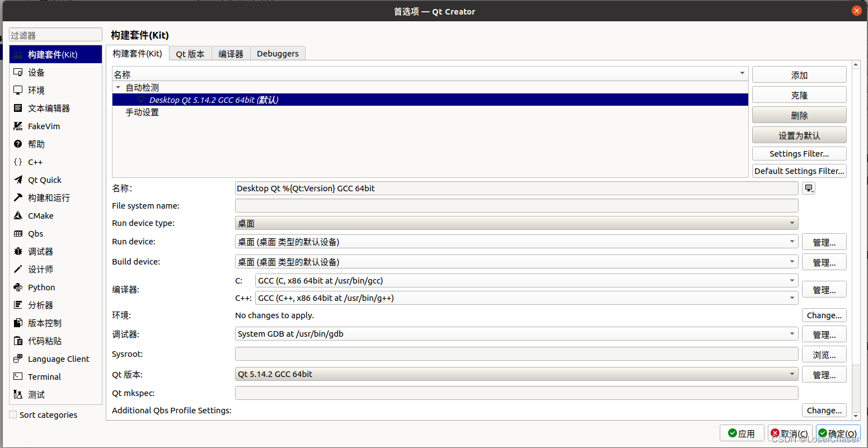Click 管理... next to Qt 版本
The image size is (868, 448).
(x=824, y=375)
